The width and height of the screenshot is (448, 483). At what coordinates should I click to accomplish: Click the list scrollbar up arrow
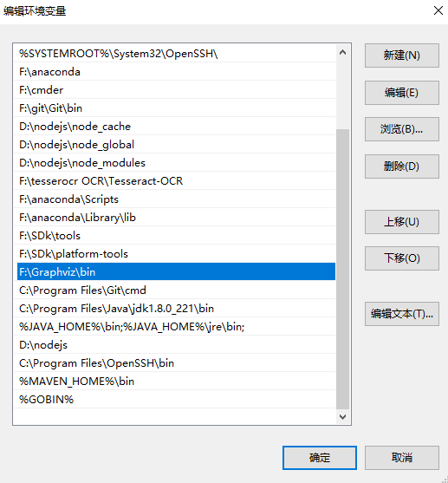pyautogui.click(x=342, y=52)
